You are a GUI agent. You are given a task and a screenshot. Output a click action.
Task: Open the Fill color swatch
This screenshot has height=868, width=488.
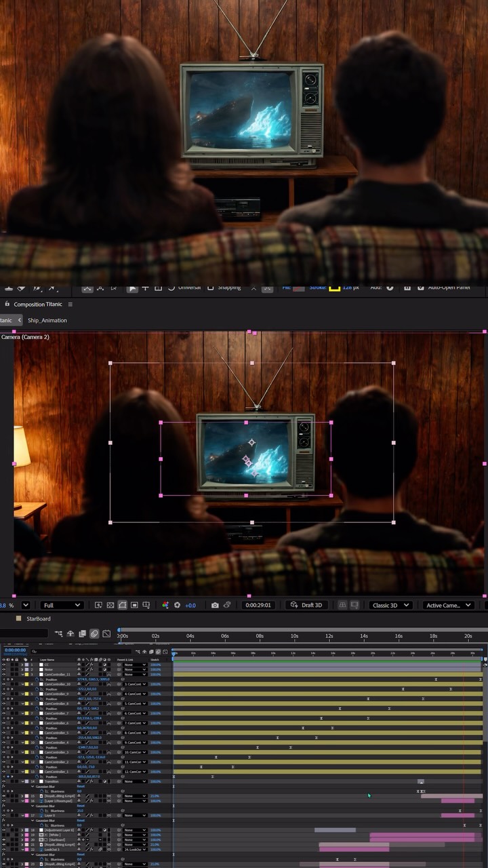tap(298, 288)
